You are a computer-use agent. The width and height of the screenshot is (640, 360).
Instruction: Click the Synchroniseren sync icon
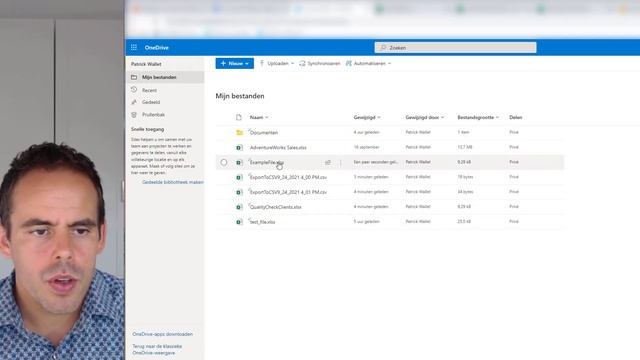pyautogui.click(x=302, y=63)
